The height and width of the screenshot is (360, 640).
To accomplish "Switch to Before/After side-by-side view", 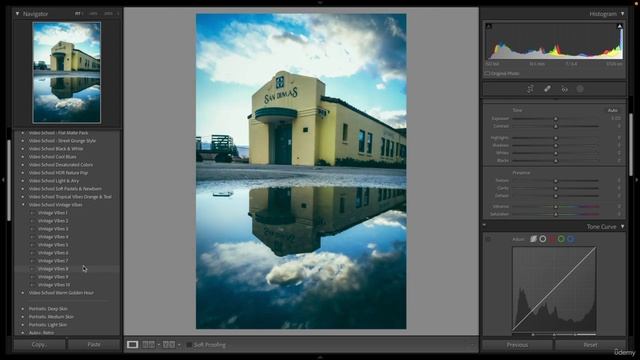I will [x=148, y=344].
